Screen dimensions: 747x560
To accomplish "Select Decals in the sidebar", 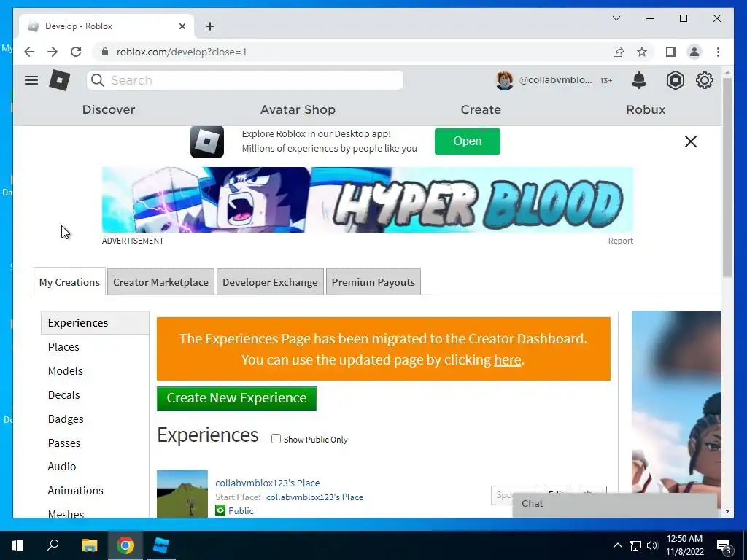I will 64,394.
